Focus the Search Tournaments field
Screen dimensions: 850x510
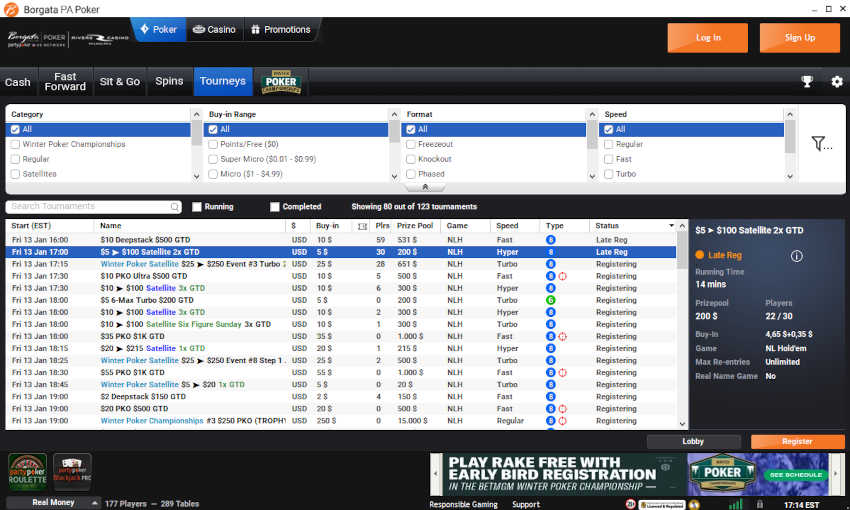93,206
